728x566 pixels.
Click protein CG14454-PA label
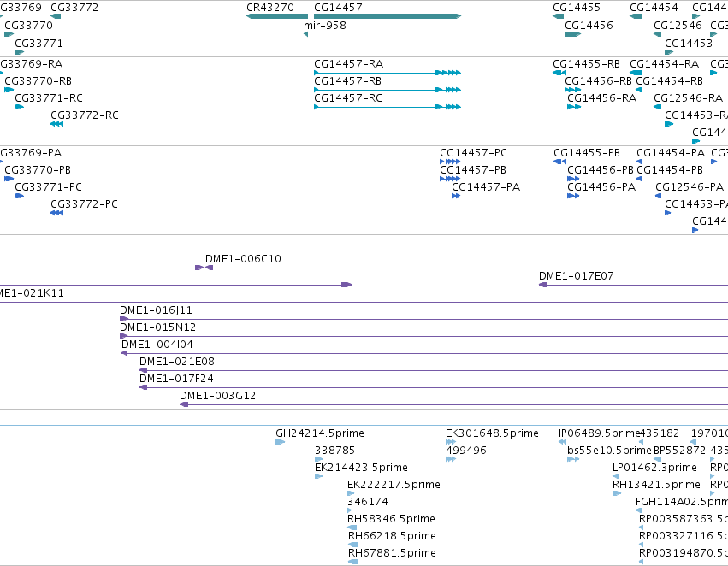point(671,153)
